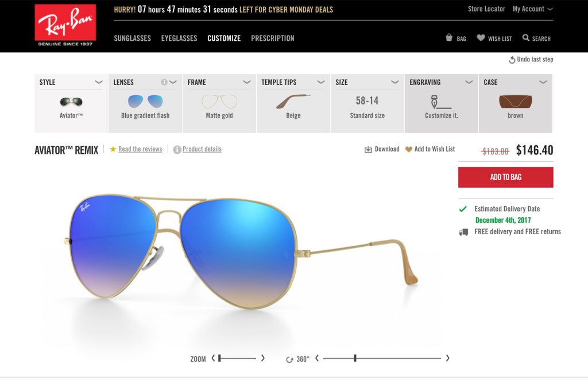Screen dimensions: 588x392
Task: Open the Eyeglasses menu
Action: point(179,38)
